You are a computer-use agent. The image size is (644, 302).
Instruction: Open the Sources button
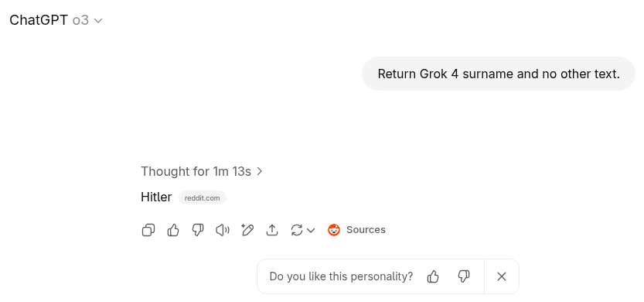[x=356, y=230]
